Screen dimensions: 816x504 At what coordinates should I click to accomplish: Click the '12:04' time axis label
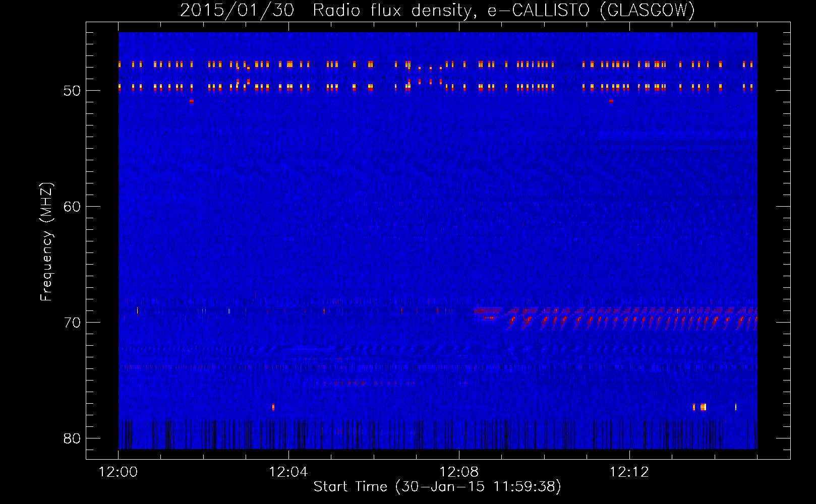pos(288,472)
